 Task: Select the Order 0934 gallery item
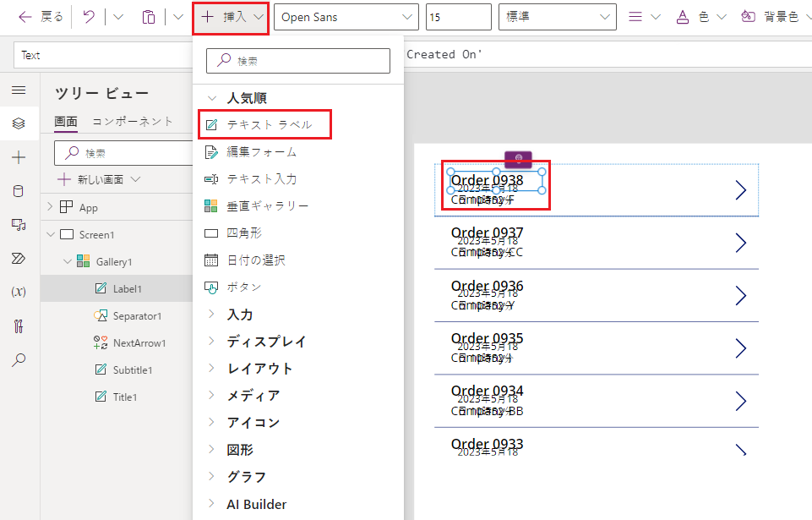(x=596, y=401)
